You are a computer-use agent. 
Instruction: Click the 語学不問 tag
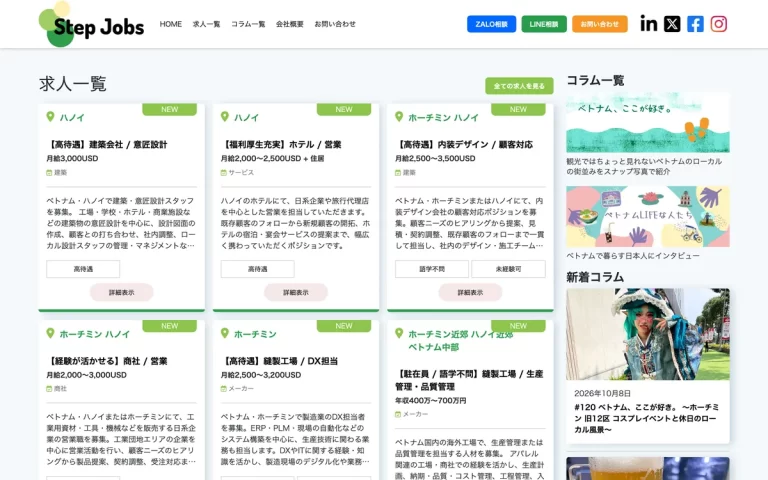click(x=432, y=269)
